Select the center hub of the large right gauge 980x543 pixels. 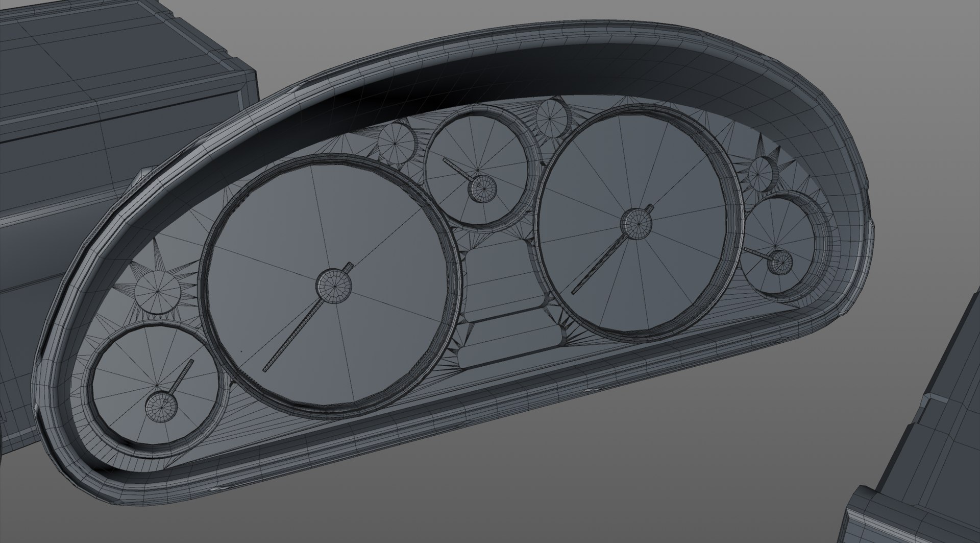coord(636,223)
